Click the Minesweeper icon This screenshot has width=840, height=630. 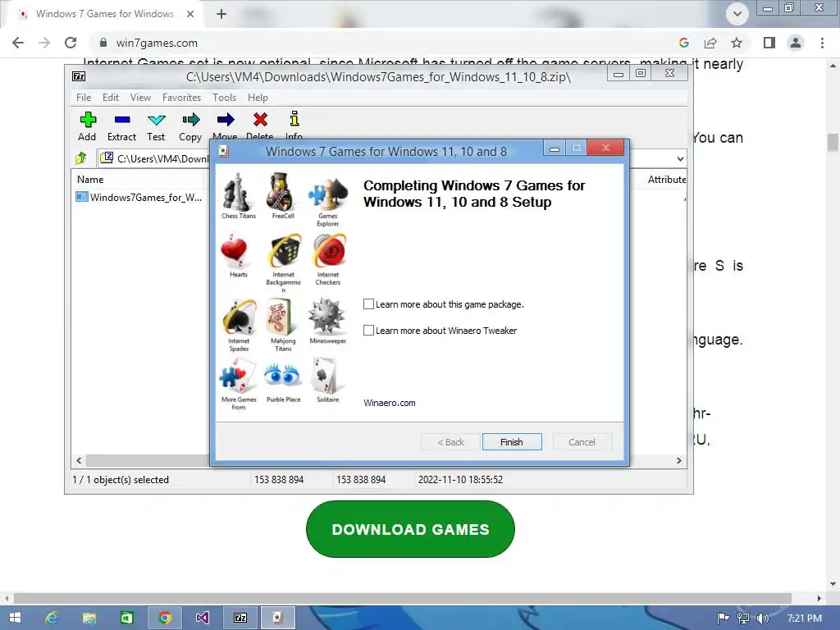(x=326, y=316)
